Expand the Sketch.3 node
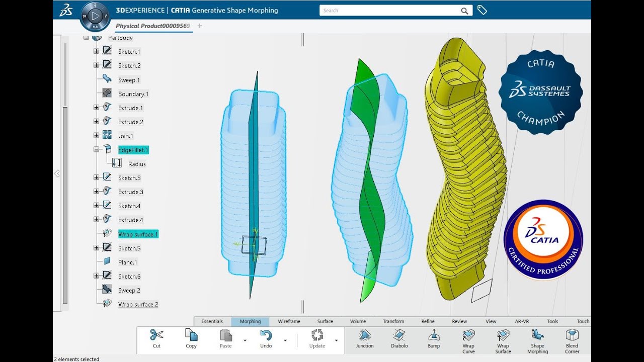This screenshot has height=362, width=644. 97,177
